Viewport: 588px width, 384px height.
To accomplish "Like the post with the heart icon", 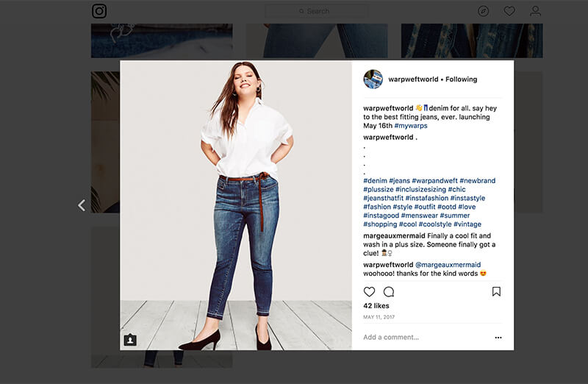I will click(370, 291).
